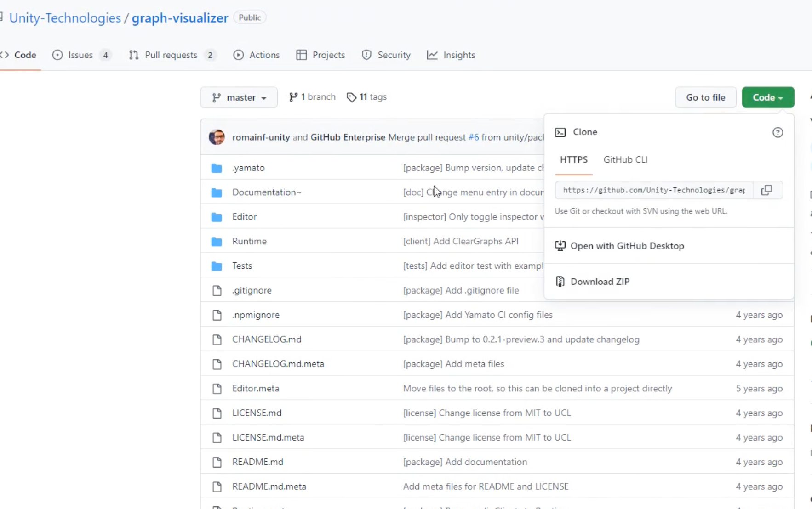This screenshot has width=812, height=509.
Task: Click the GitHub Desktop icon
Action: 560,246
